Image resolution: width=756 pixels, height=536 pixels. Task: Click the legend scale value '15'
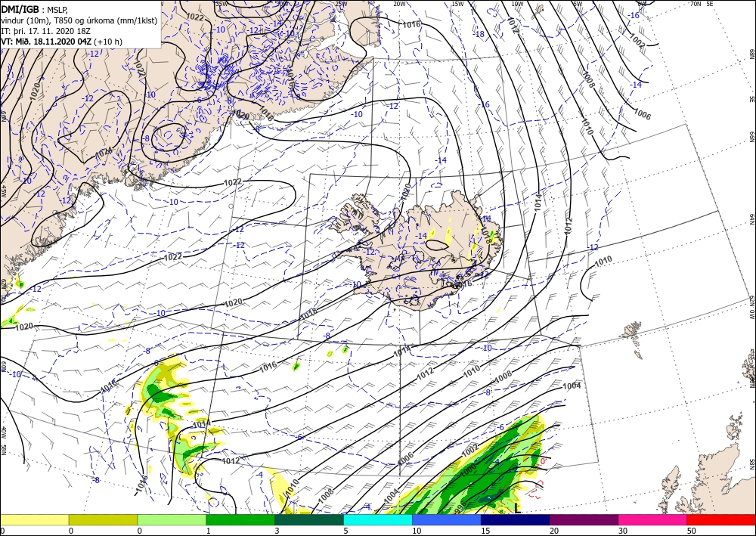coord(485,531)
